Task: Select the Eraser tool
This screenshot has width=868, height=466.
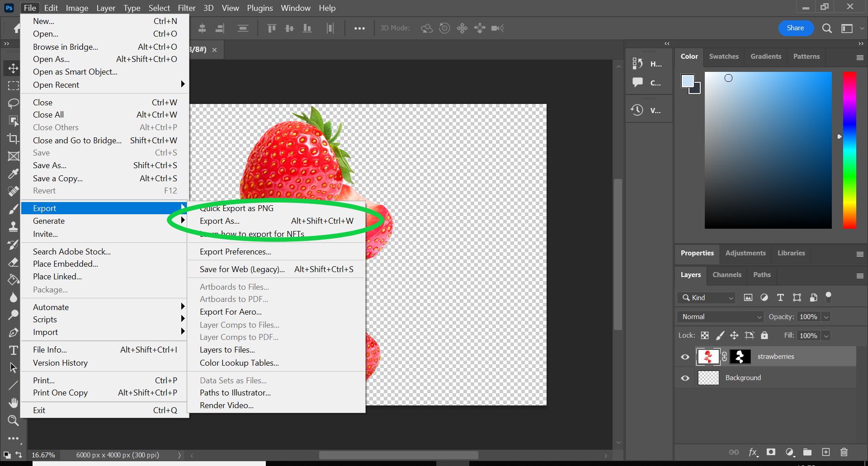Action: 13,262
